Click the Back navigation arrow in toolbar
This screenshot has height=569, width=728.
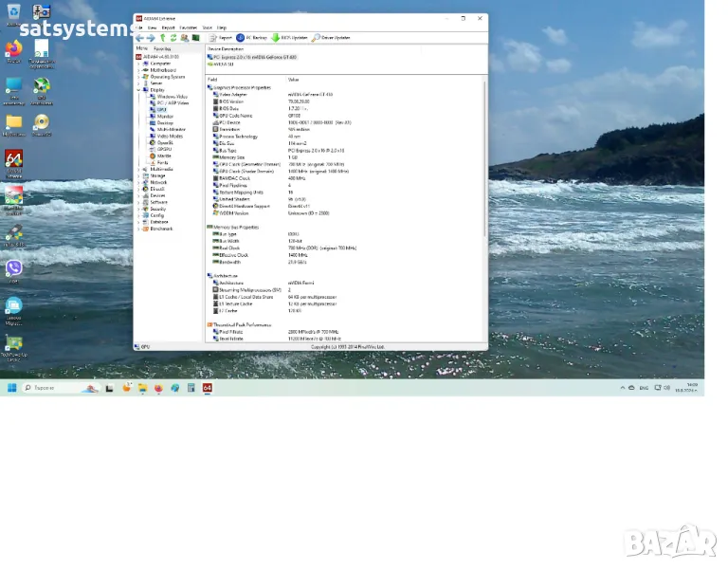tap(139, 38)
